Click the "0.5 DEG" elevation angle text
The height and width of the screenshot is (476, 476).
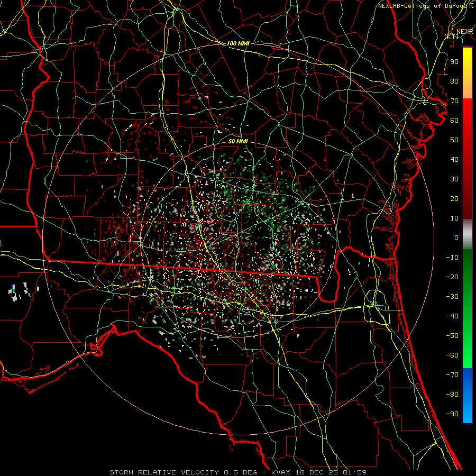tap(241, 472)
